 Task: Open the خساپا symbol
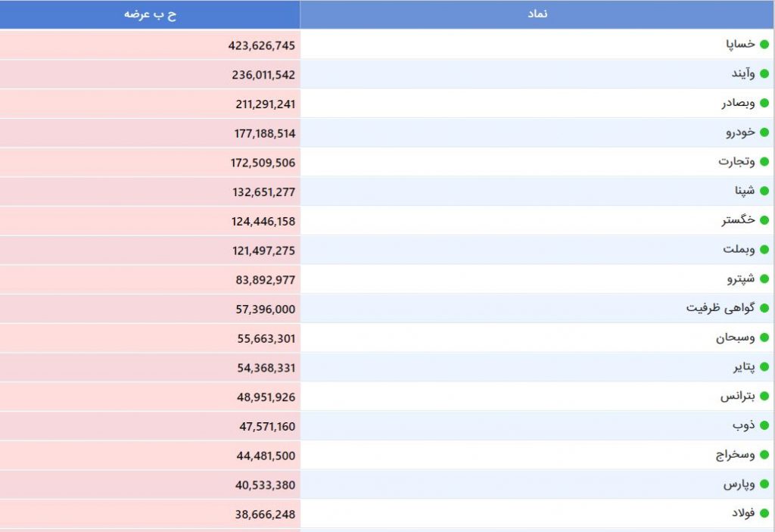740,45
